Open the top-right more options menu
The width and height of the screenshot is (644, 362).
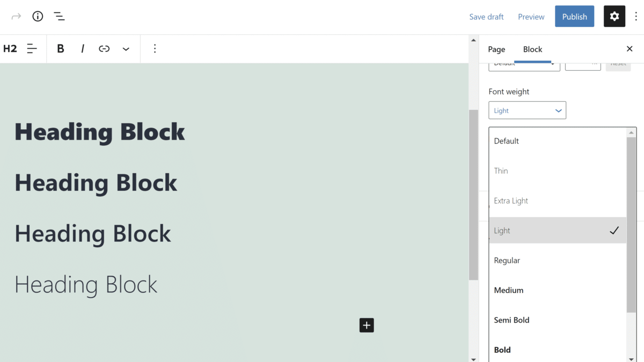coord(636,17)
